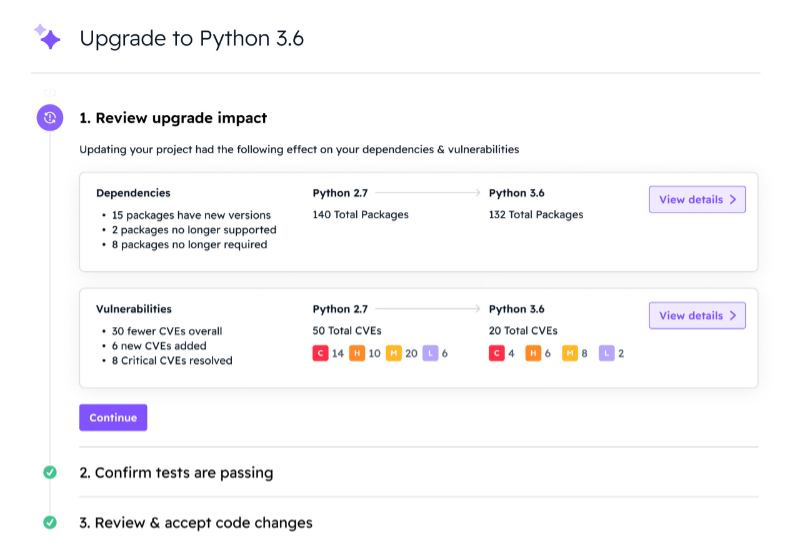
Task: Click the lavender Low badge under Python 3.6
Action: pos(607,353)
